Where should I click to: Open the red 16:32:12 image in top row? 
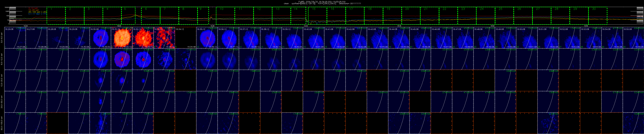(x=143, y=38)
